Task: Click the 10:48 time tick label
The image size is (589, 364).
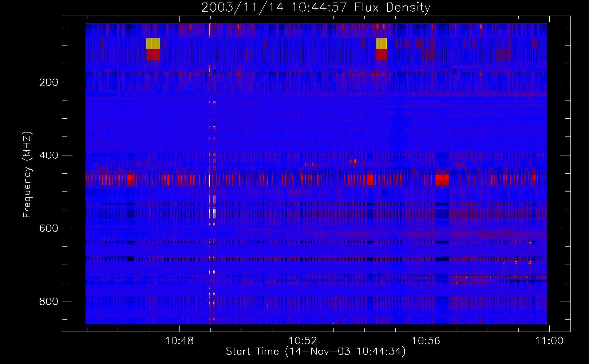Action: [x=179, y=341]
